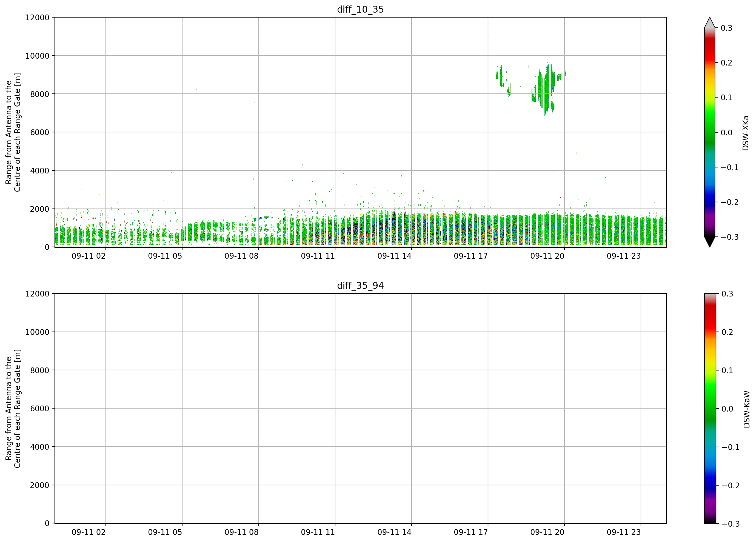Click the 09-11 11 time label under diff_10_35

pyautogui.click(x=318, y=256)
